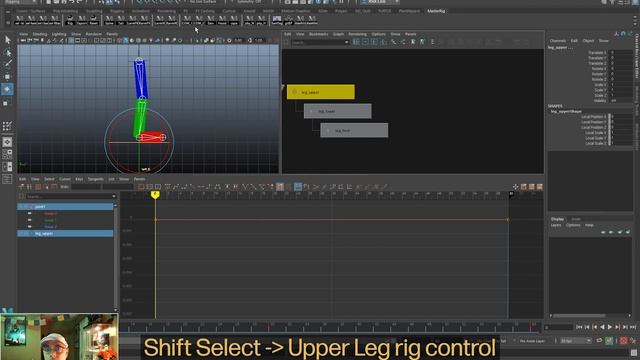Switch to Display tab in Layer Editor
Viewport: 640px width, 360px height.
557,219
